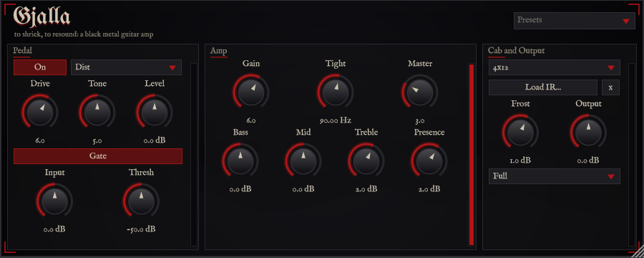Click the Presence value 2.0 dB

coord(429,189)
